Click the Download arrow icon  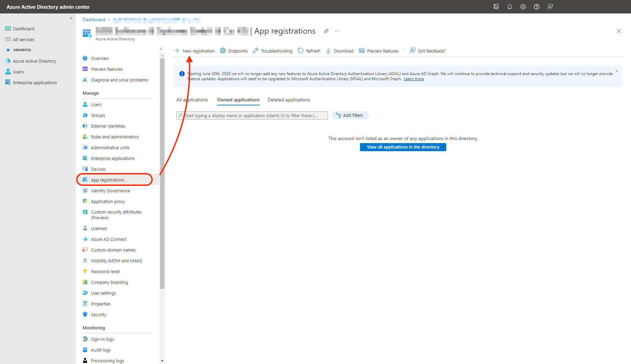(x=328, y=51)
